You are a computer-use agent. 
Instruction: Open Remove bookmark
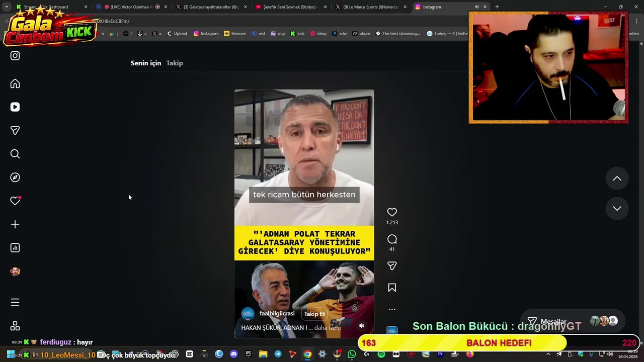pos(235,34)
